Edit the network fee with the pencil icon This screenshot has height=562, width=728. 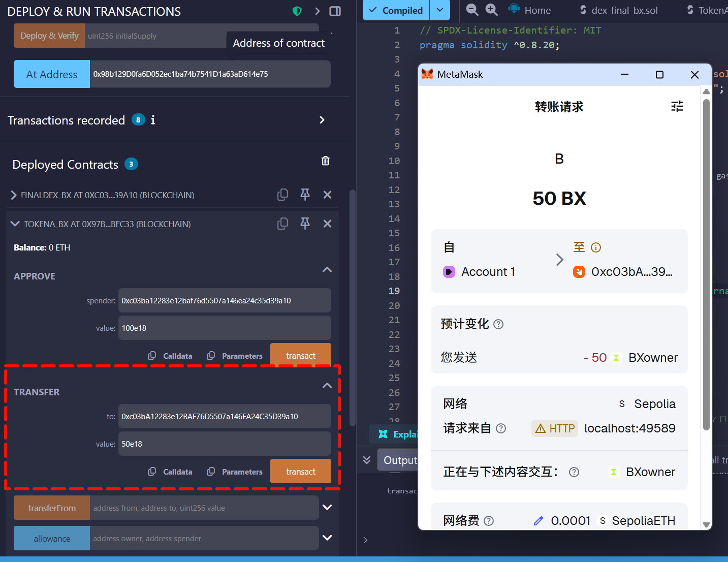pyautogui.click(x=539, y=521)
